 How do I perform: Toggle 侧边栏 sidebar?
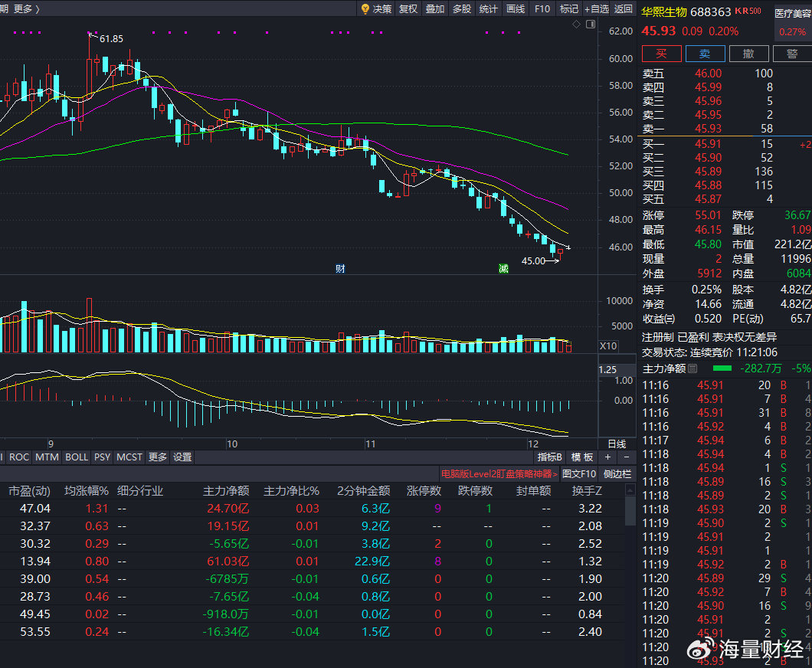[617, 473]
